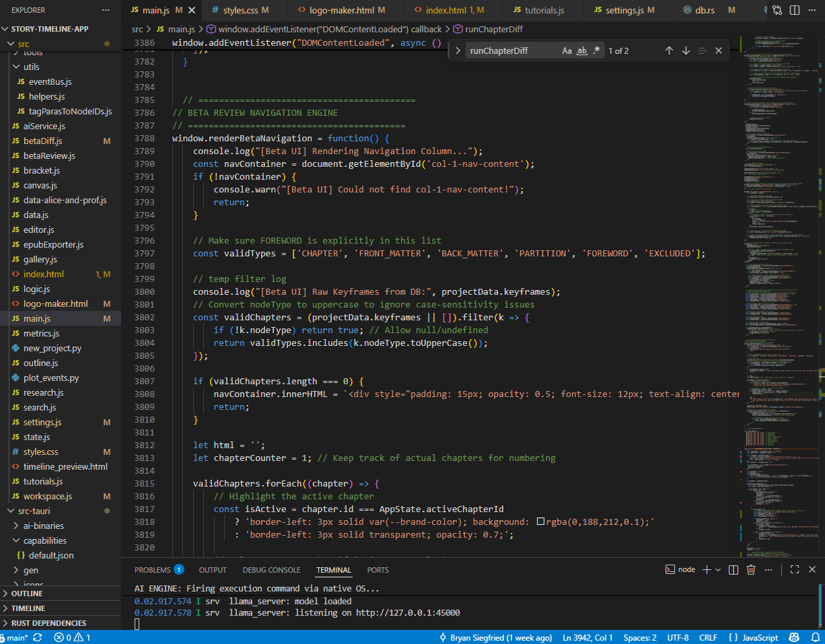Close the terminal panel

[812, 569]
